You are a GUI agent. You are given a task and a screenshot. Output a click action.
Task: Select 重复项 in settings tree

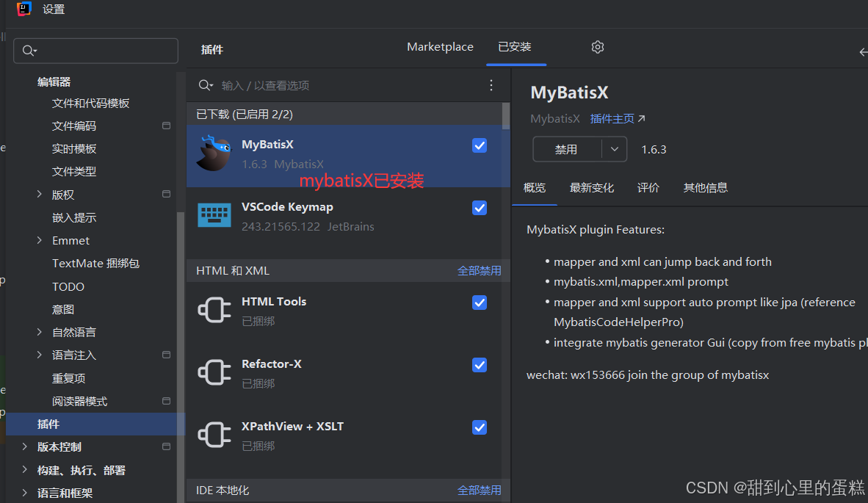68,378
